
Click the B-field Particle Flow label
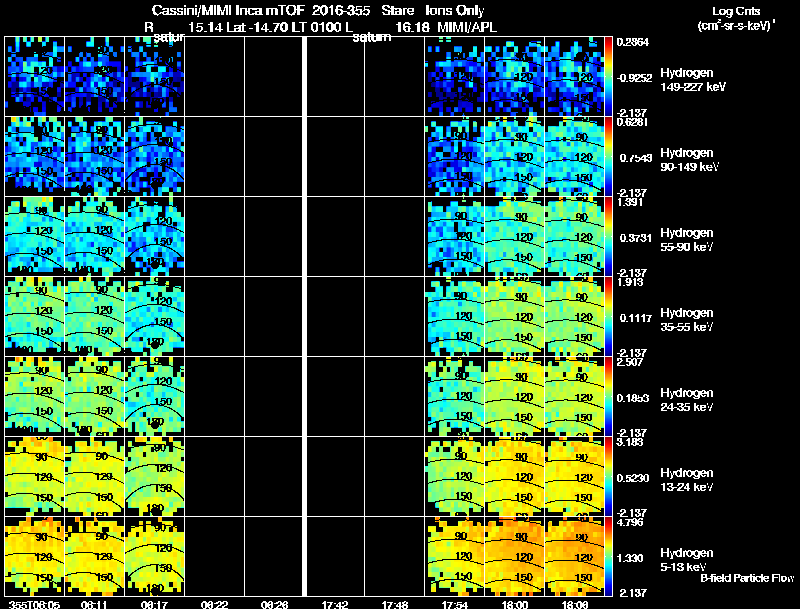[746, 578]
